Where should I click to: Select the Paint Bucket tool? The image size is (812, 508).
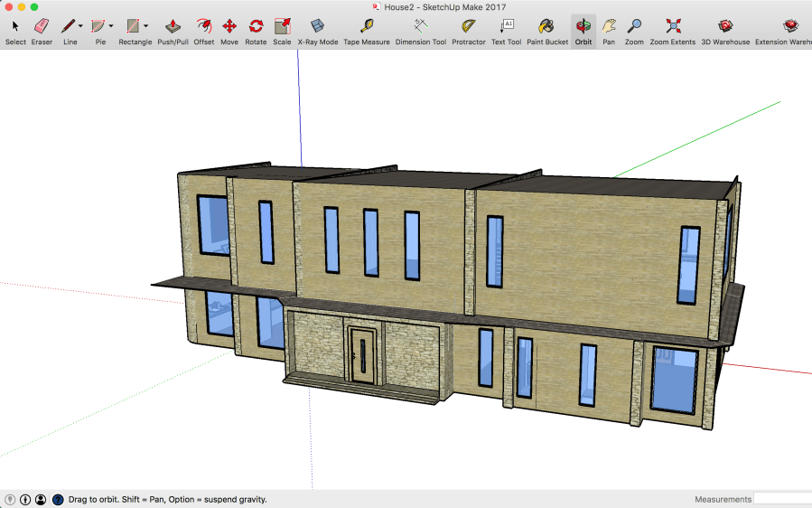[547, 27]
